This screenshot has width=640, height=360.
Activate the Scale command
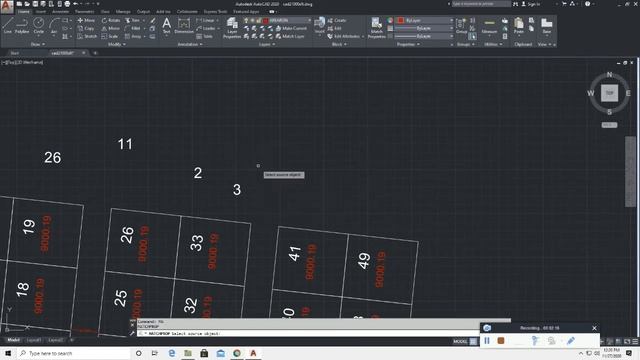click(x=109, y=36)
